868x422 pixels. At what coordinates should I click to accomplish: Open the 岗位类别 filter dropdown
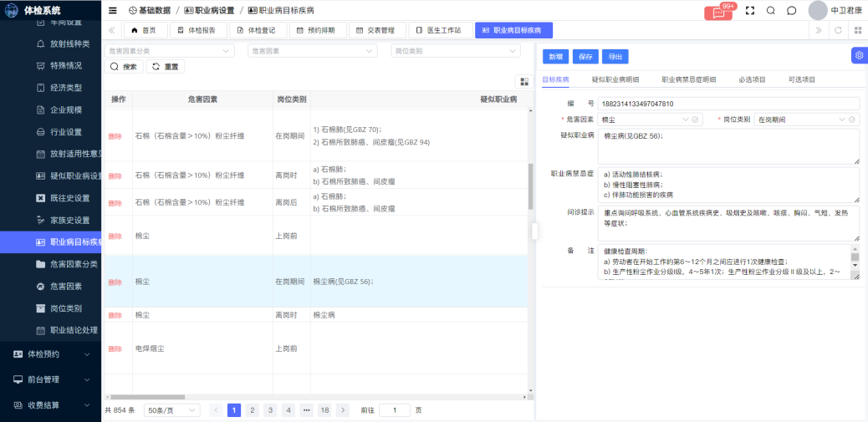point(455,51)
